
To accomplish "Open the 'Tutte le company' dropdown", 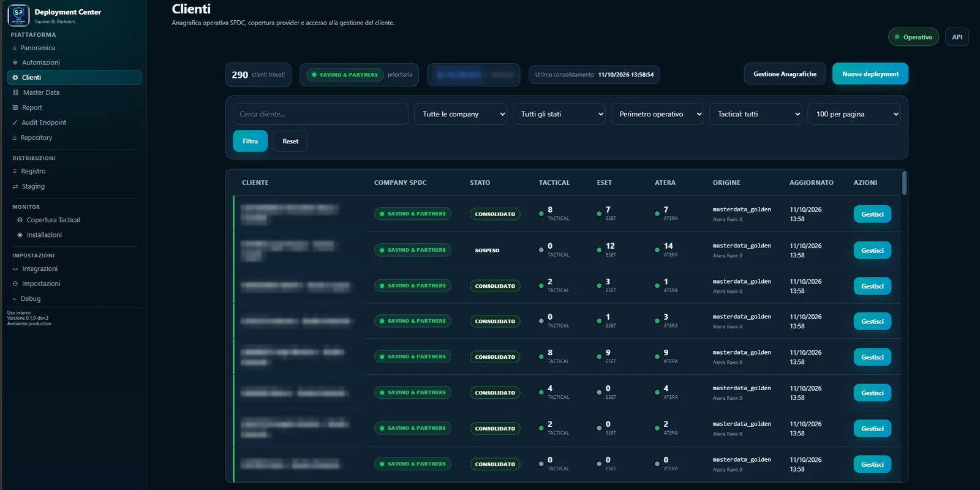I will pos(461,114).
